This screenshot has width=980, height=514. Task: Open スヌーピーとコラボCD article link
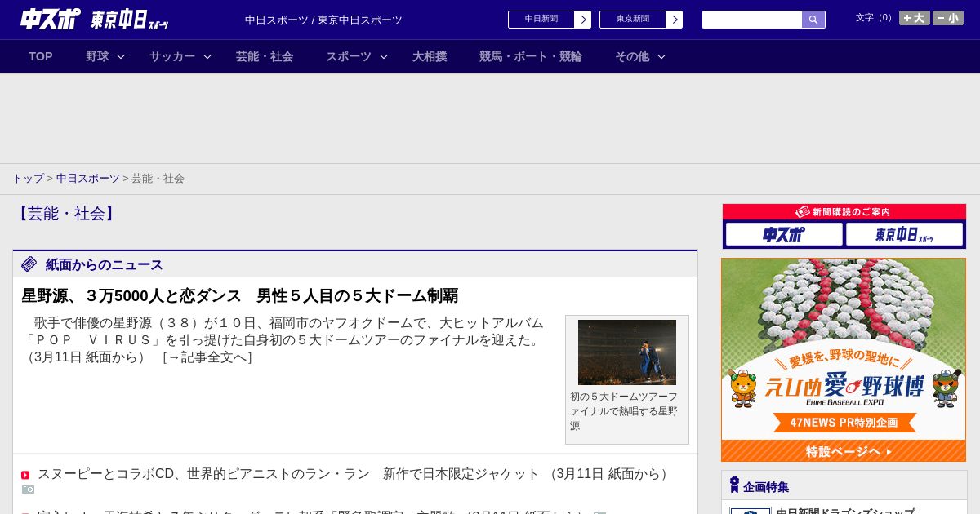pos(288,474)
